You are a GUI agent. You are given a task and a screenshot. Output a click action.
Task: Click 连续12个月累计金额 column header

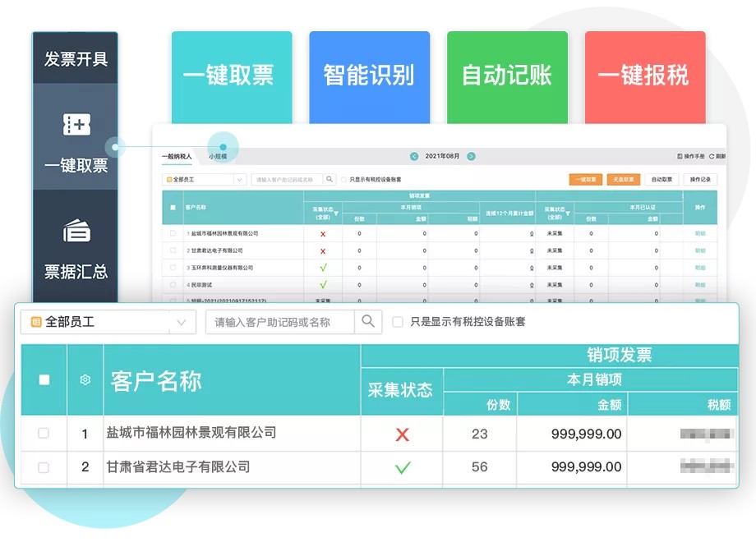[509, 214]
